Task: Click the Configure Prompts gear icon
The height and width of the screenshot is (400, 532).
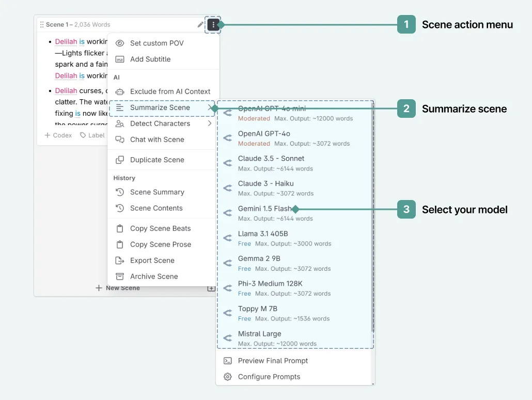Action: coord(228,376)
